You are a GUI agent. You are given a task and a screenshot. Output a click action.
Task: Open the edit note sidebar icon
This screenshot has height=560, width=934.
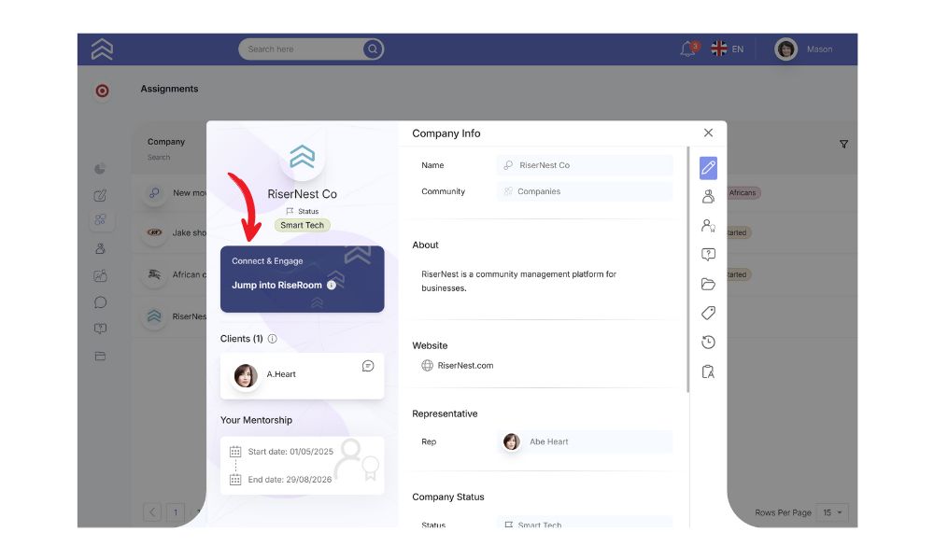pyautogui.click(x=100, y=195)
